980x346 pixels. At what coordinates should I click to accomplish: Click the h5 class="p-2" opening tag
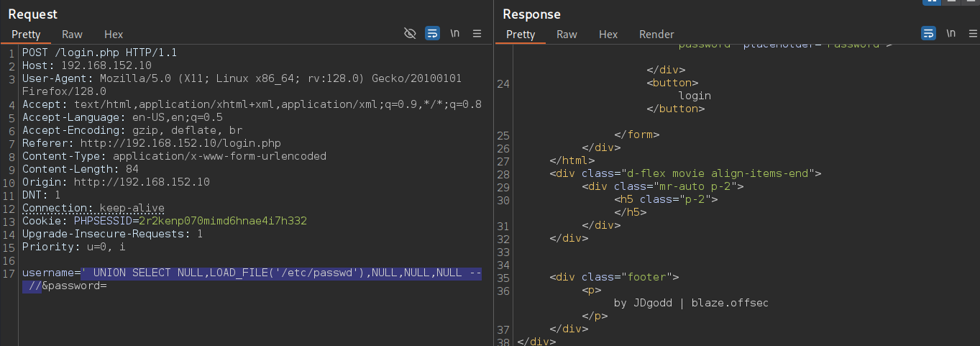(x=666, y=199)
